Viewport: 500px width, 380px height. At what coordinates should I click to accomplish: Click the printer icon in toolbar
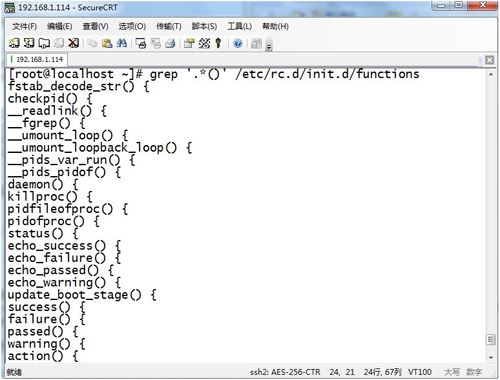click(170, 43)
